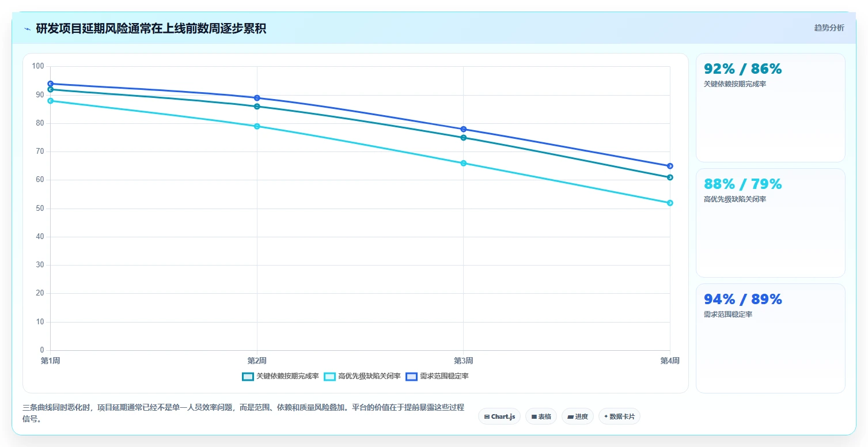The width and height of the screenshot is (868, 447).
Task: Click the 第2周 point at 86 on teal line
Action: pyautogui.click(x=257, y=106)
